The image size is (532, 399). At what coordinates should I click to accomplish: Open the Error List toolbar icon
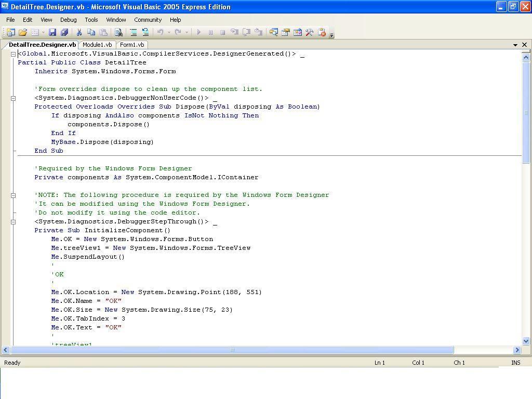point(322,32)
